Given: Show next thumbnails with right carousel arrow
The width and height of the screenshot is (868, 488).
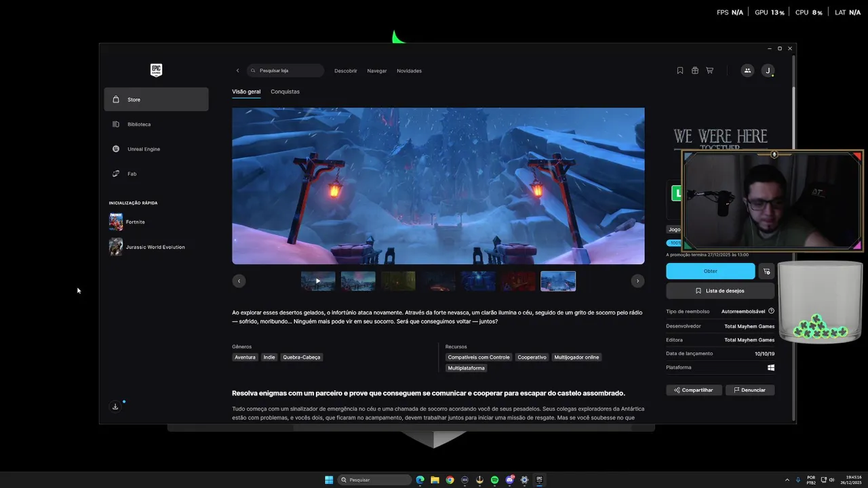Looking at the screenshot, I should tap(637, 281).
